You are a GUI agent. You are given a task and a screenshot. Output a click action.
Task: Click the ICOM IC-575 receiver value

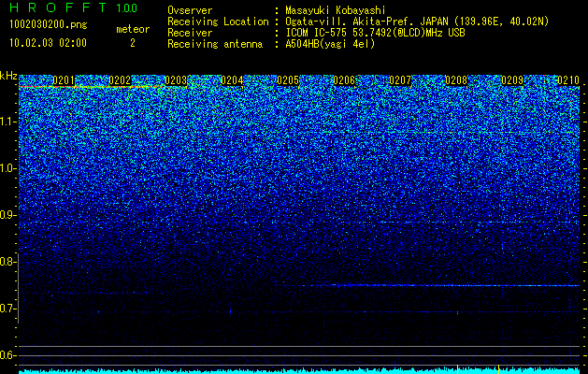click(x=375, y=33)
